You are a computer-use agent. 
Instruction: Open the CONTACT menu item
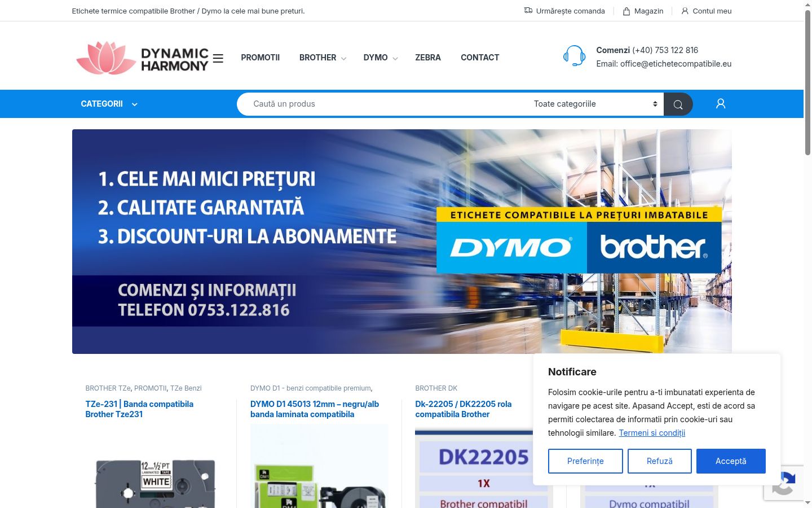point(480,58)
